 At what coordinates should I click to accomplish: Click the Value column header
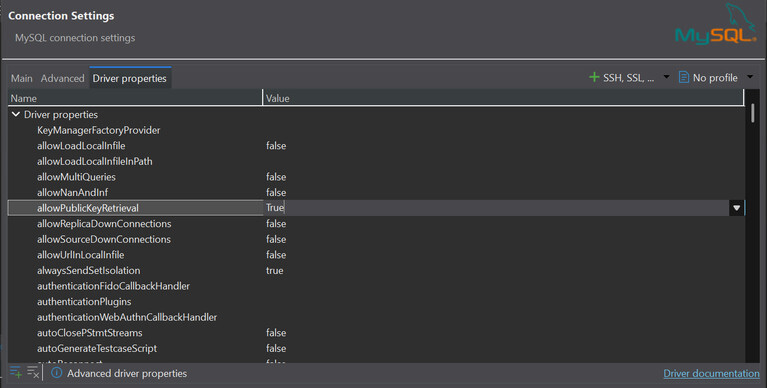pyautogui.click(x=503, y=98)
